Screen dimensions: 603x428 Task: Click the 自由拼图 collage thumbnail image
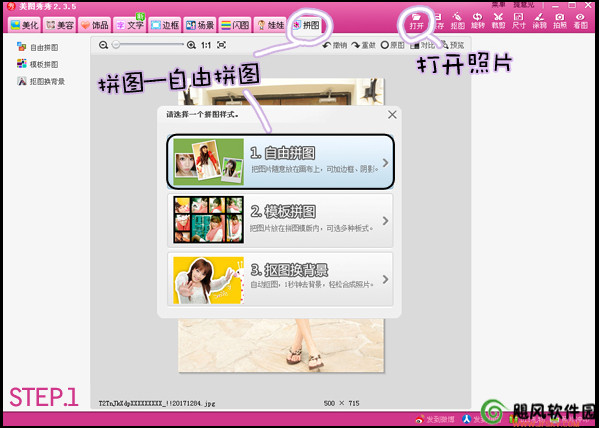208,162
